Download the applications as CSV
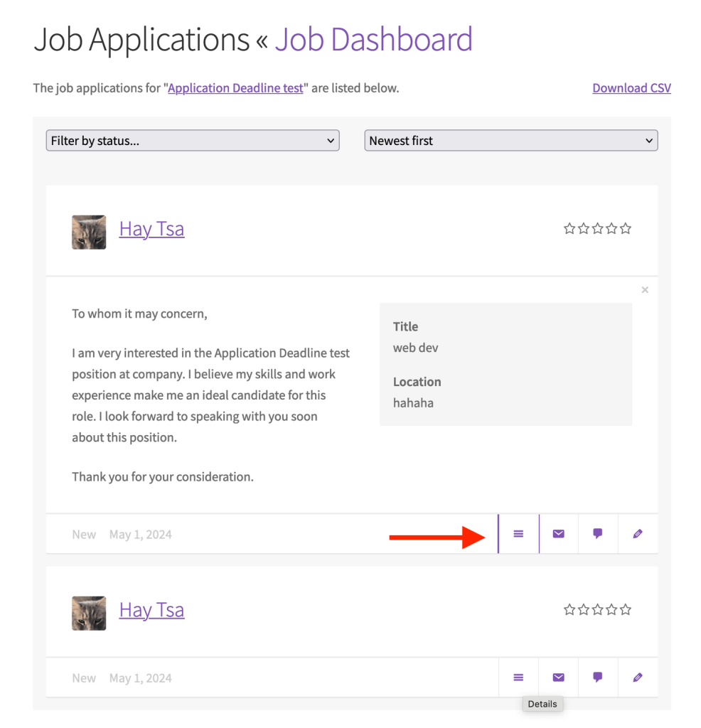Image resolution: width=701 pixels, height=728 pixels. (x=631, y=87)
